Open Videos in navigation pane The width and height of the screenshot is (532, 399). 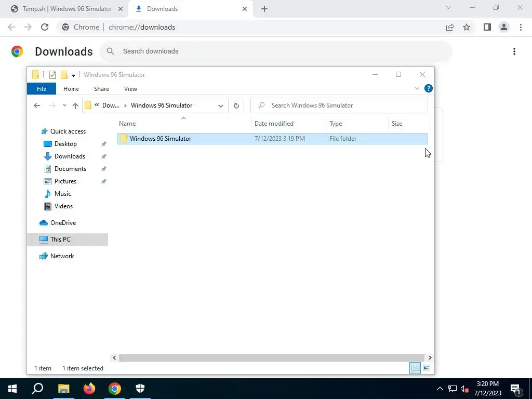tap(63, 206)
